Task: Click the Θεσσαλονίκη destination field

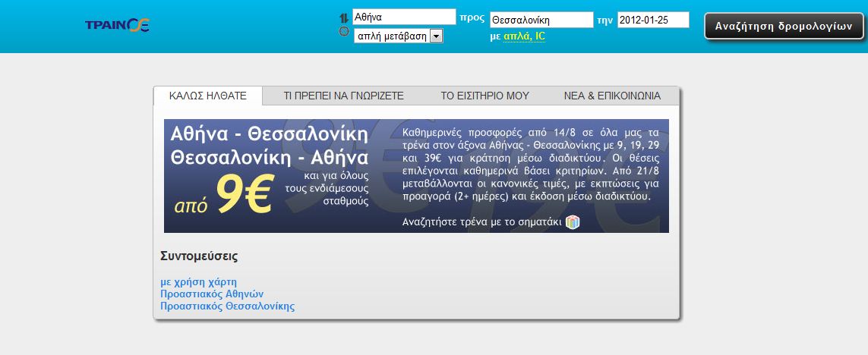Action: 541,20
